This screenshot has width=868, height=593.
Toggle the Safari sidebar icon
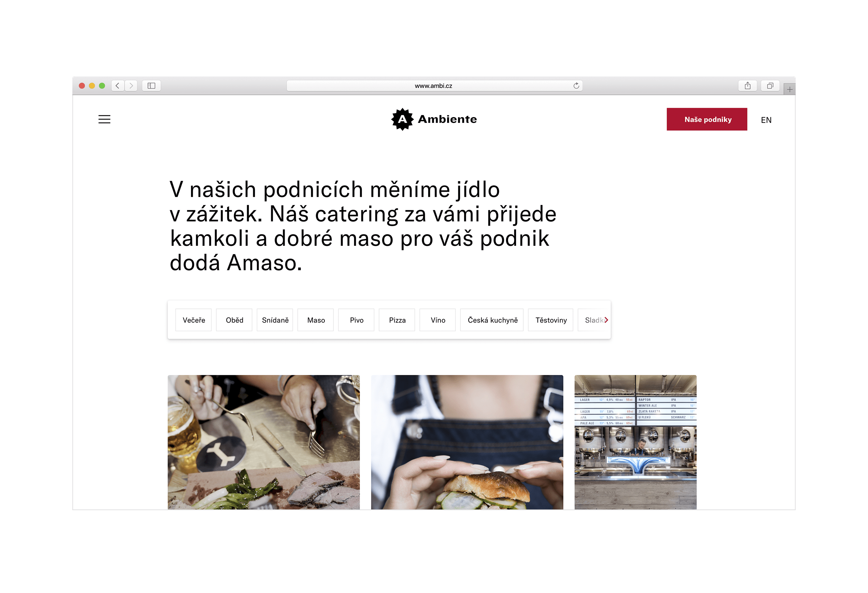click(151, 86)
